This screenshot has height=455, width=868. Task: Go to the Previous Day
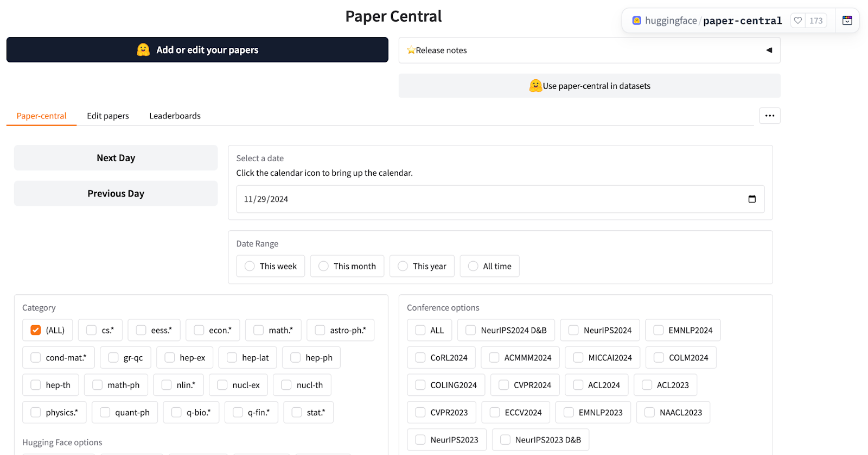116,194
